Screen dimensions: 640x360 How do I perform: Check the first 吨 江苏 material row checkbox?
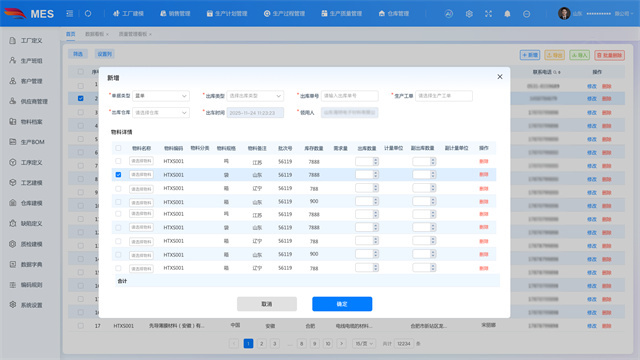[x=118, y=161]
